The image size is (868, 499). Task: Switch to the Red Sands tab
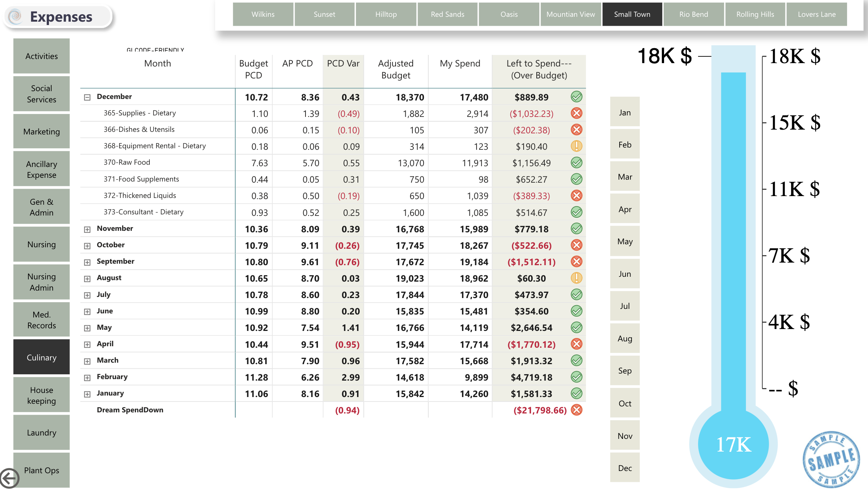[447, 14]
